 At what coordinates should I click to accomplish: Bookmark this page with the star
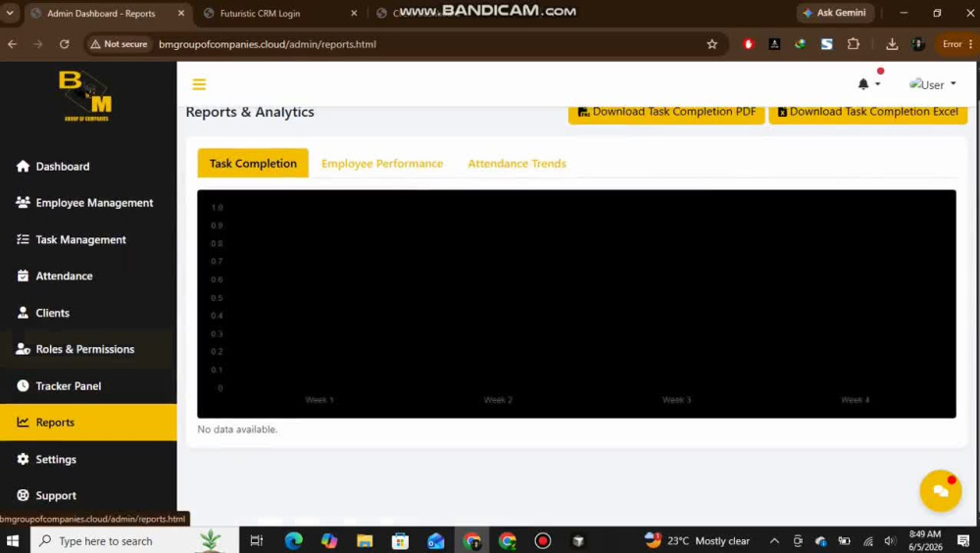pyautogui.click(x=711, y=44)
